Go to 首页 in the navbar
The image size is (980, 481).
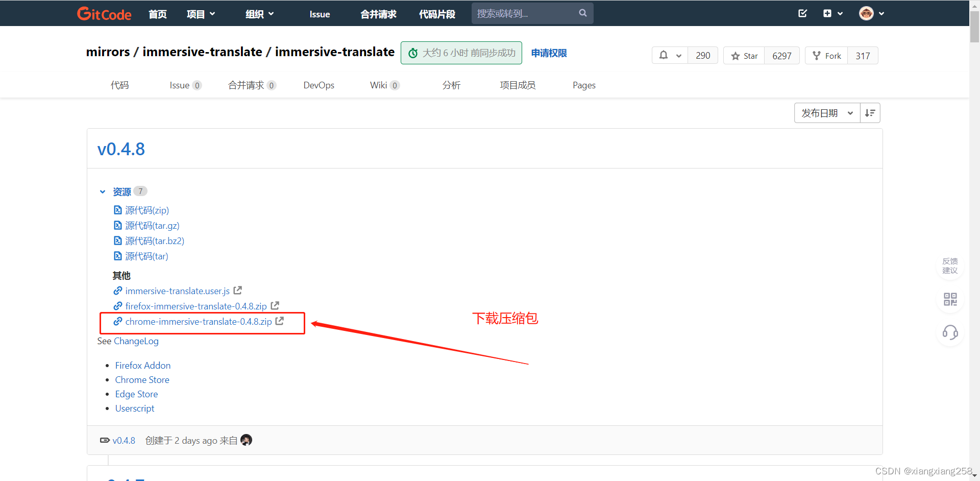(158, 14)
